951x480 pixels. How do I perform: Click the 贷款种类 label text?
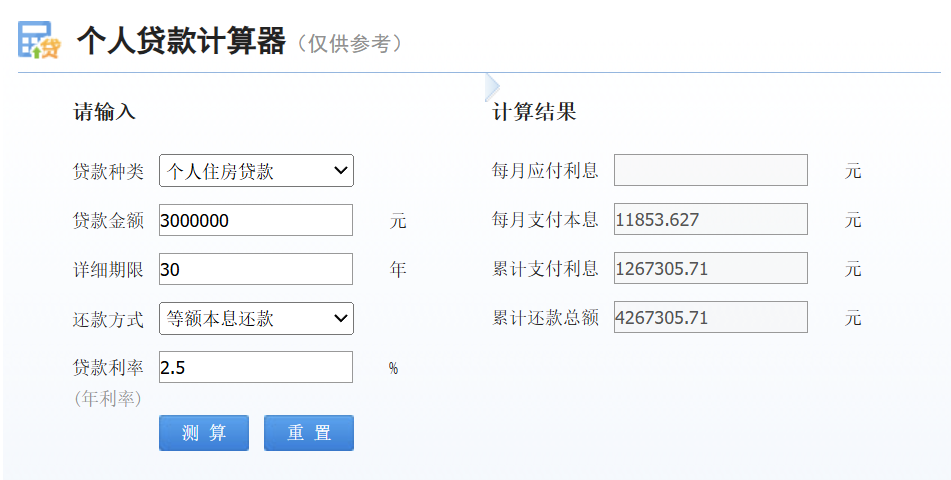coord(108,171)
